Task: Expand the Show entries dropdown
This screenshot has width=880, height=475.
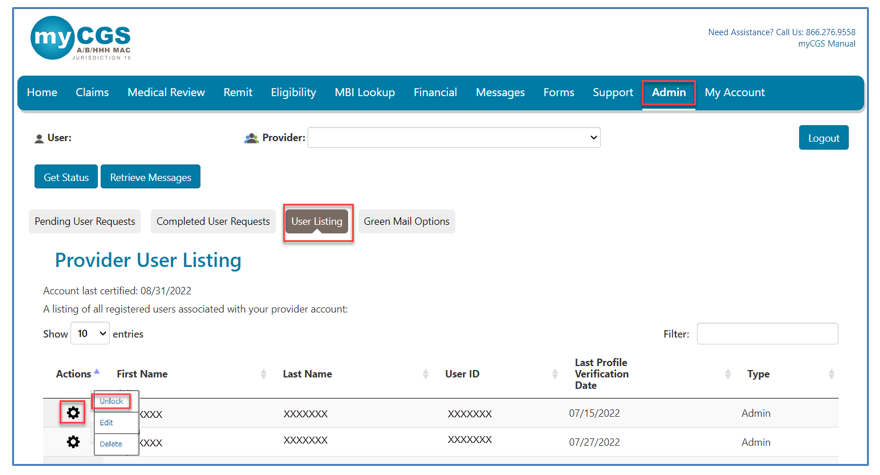Action: [x=89, y=334]
